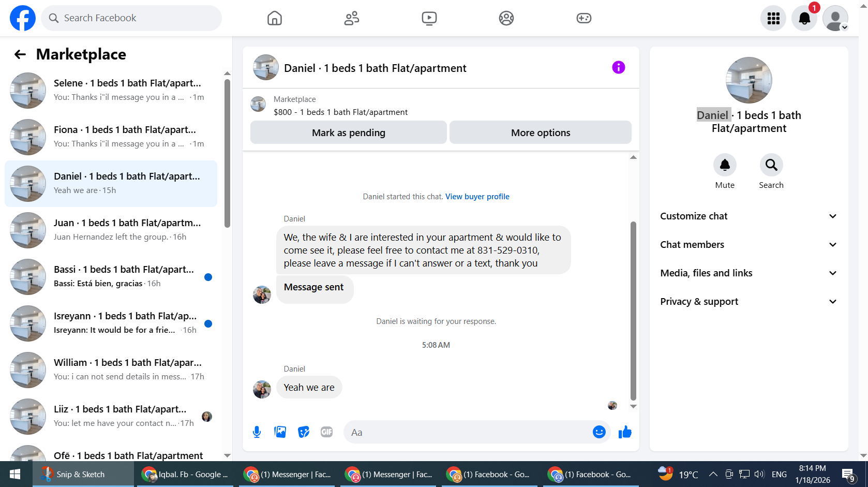Screen dimensions: 868x487
Task: Open the Gaming icon
Action: (584, 18)
